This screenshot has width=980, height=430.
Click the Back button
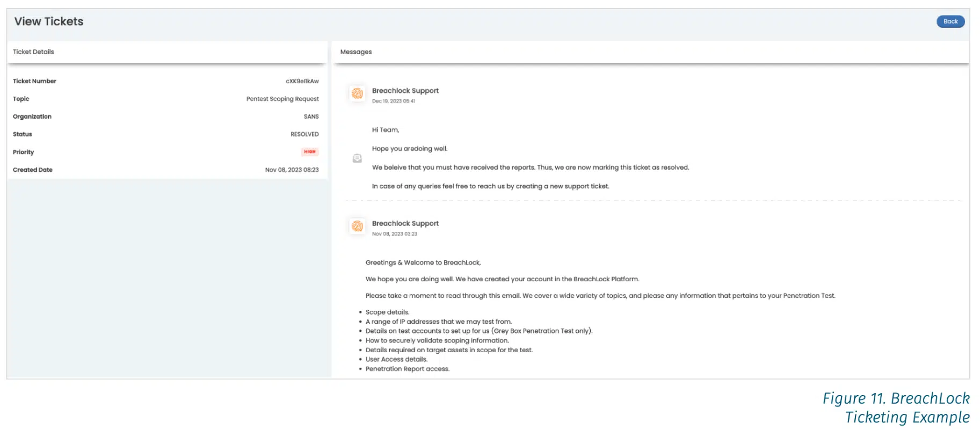tap(950, 21)
